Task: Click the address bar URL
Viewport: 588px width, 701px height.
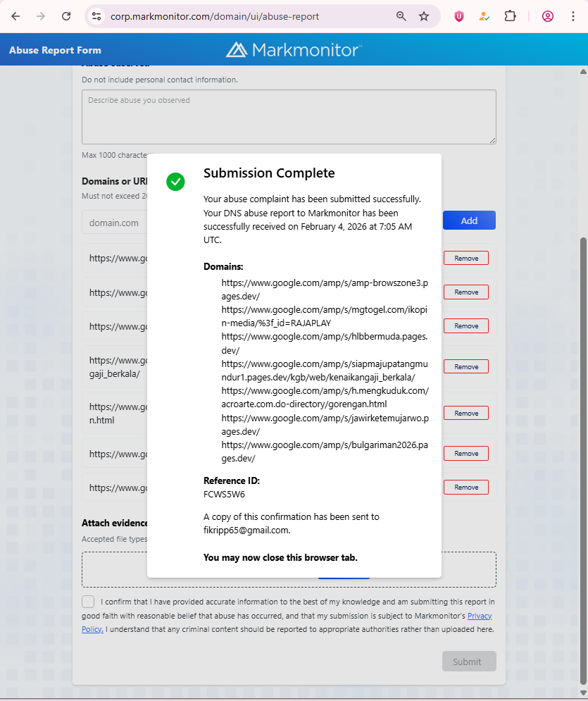Action: pyautogui.click(x=215, y=16)
